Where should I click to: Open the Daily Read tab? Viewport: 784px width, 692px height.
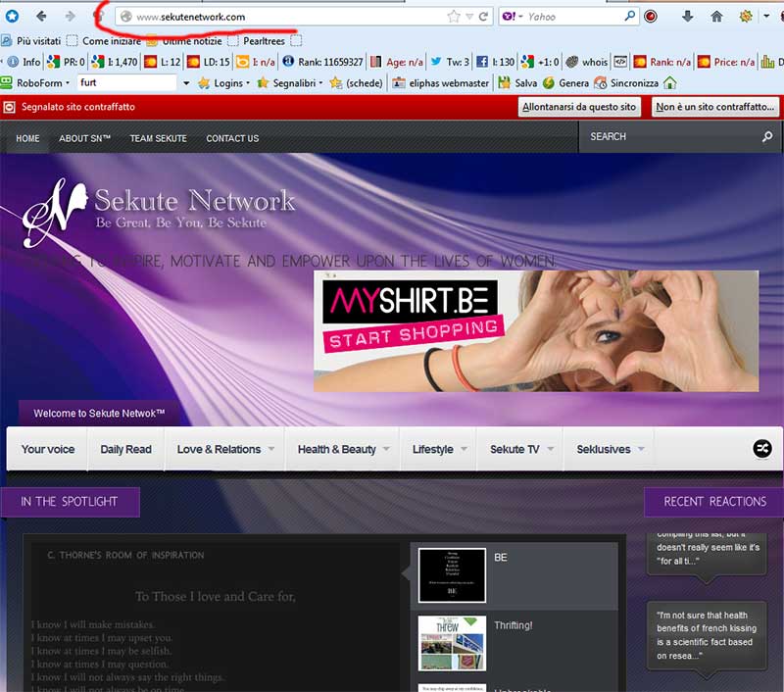126,449
